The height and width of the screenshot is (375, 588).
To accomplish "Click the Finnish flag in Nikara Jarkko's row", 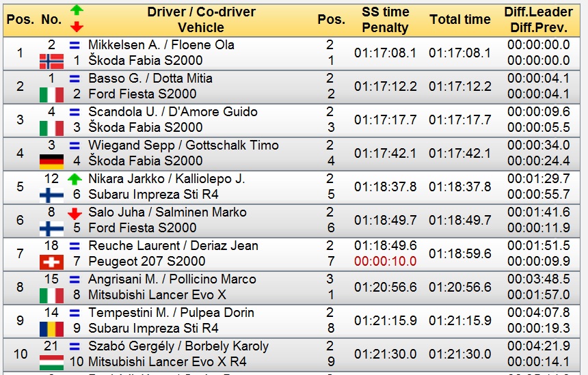I will point(51,195).
